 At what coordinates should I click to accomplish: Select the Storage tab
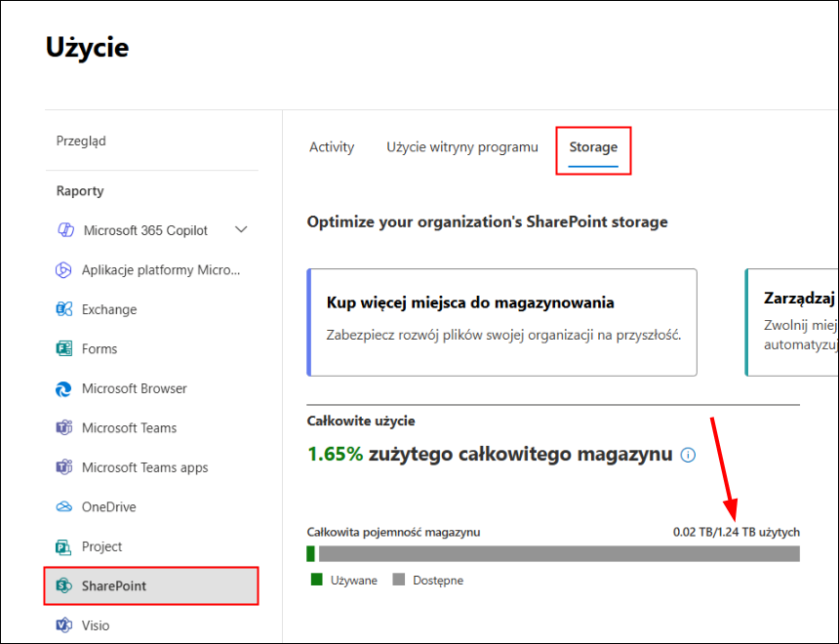pyautogui.click(x=593, y=146)
